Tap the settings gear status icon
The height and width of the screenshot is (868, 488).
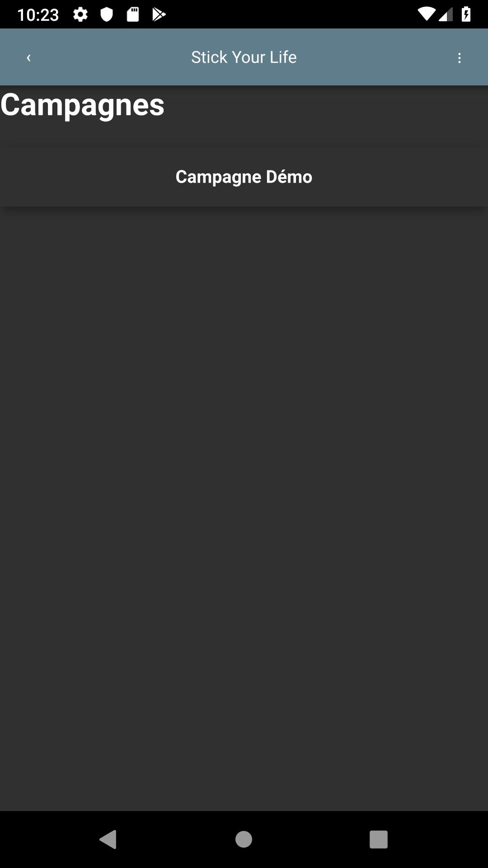click(80, 14)
